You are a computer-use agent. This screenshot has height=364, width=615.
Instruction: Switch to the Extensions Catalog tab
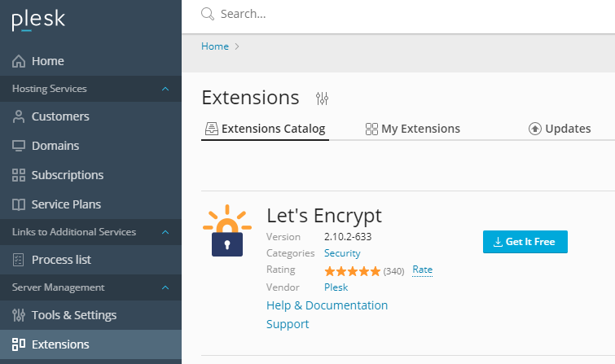[265, 129]
